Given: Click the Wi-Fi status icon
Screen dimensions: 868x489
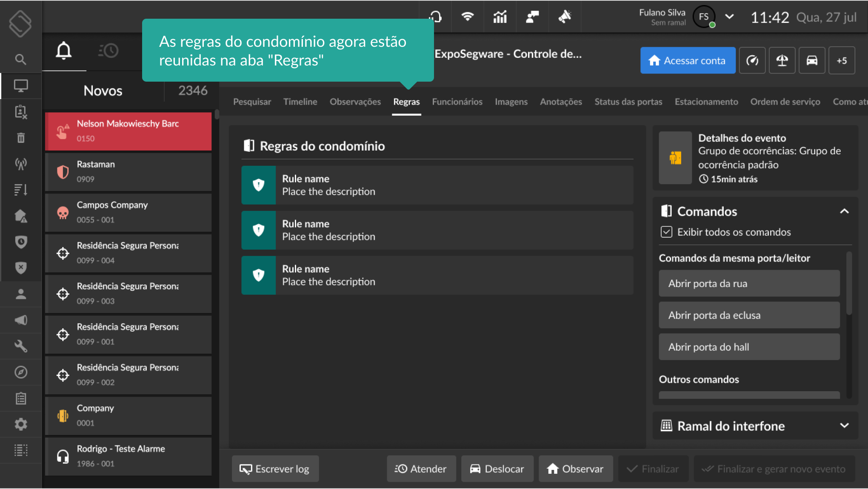Looking at the screenshot, I should pos(467,17).
